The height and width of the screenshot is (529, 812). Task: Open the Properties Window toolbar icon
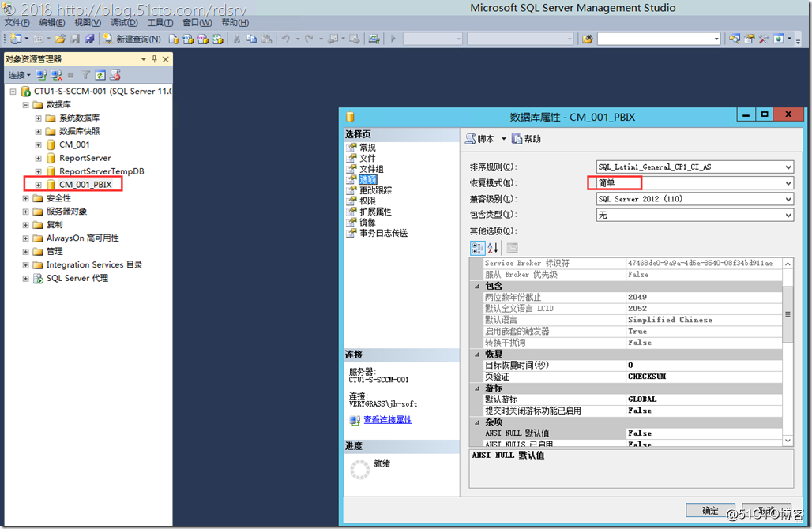[749, 39]
